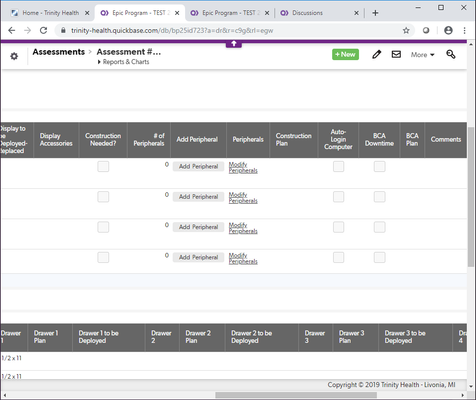The image size is (476, 400).
Task: Click the pencil edit icon
Action: (x=376, y=54)
